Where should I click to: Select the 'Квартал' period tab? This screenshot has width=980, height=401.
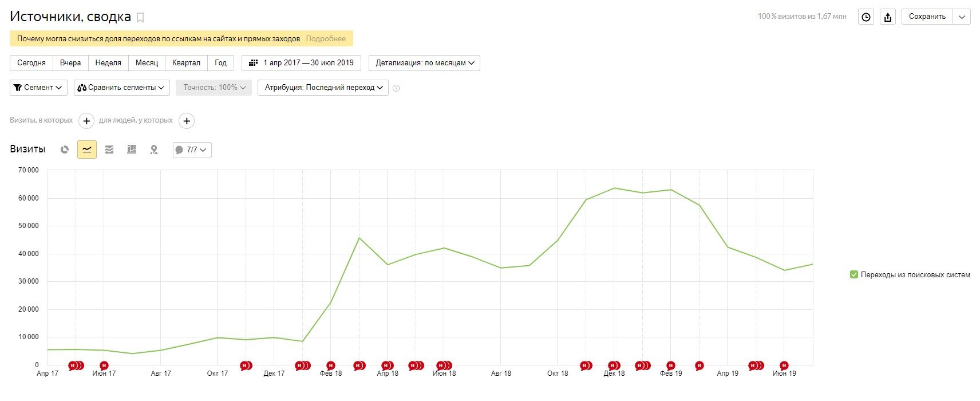click(186, 63)
